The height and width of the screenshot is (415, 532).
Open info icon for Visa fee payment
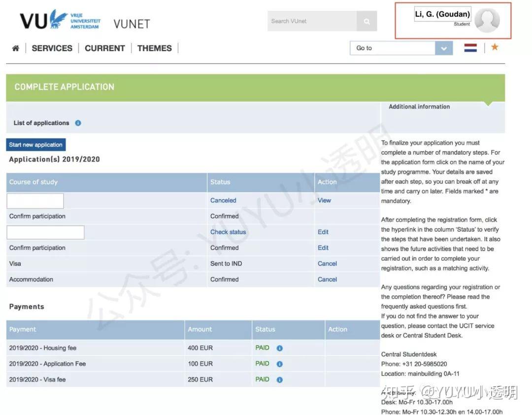coord(280,380)
